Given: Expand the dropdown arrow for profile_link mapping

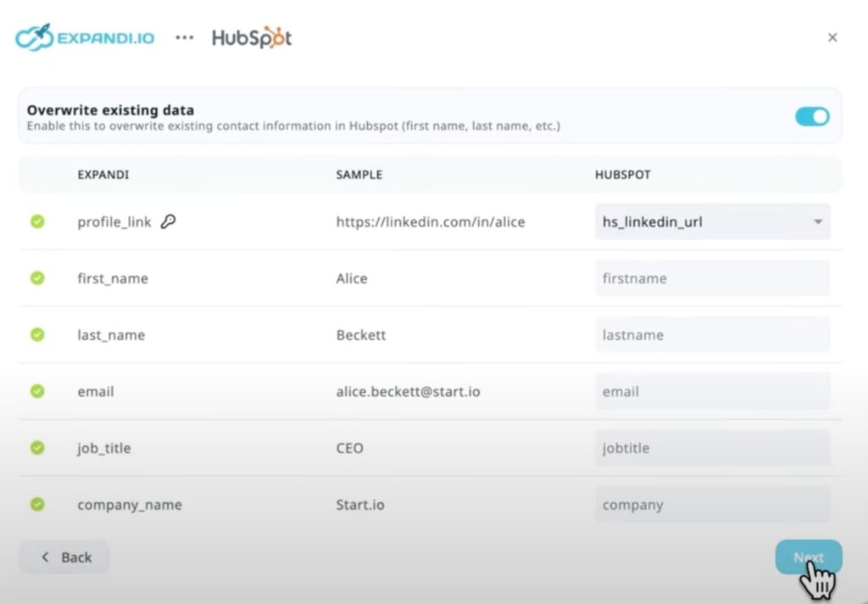Looking at the screenshot, I should coord(819,221).
